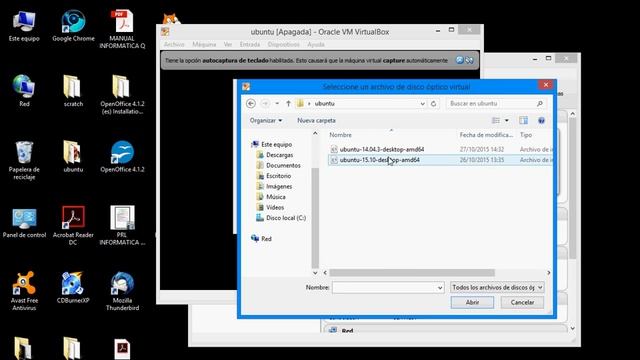640x360 pixels.
Task: Click scroll right arrow of file list
Action: coord(549,273)
